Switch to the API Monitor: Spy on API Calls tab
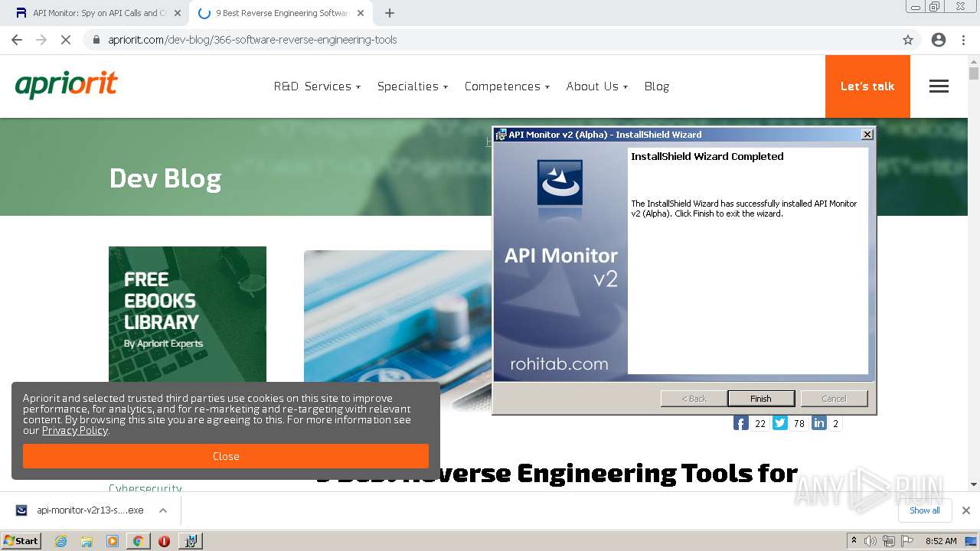980x551 pixels. click(x=100, y=13)
